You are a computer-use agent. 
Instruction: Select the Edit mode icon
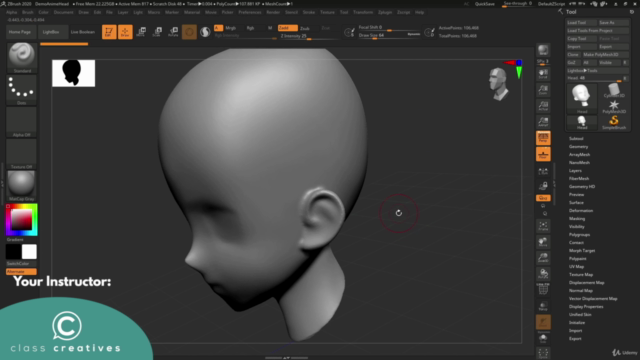point(109,32)
